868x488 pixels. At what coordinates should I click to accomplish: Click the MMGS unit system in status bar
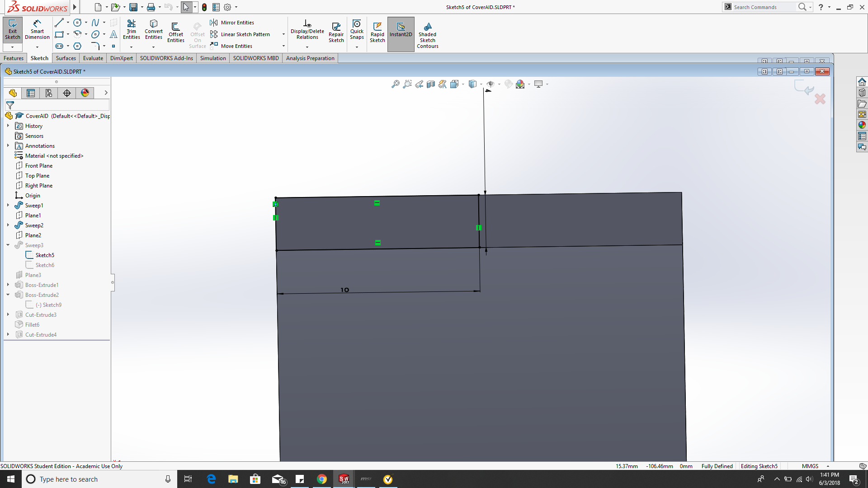coord(810,466)
